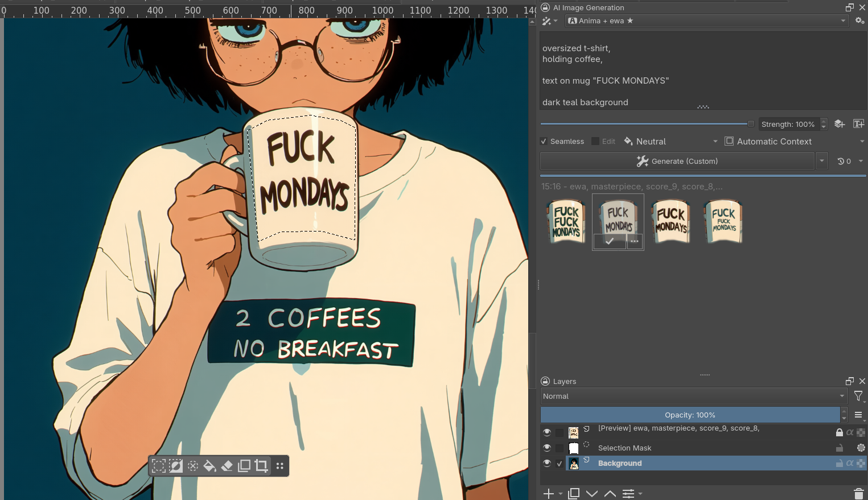
Task: Open the Automatic Context dropdown
Action: [794, 142]
